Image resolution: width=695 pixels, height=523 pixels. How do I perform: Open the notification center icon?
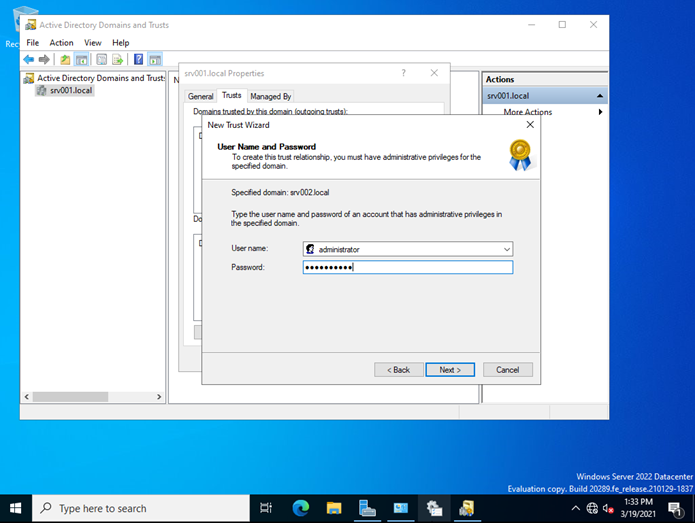675,509
